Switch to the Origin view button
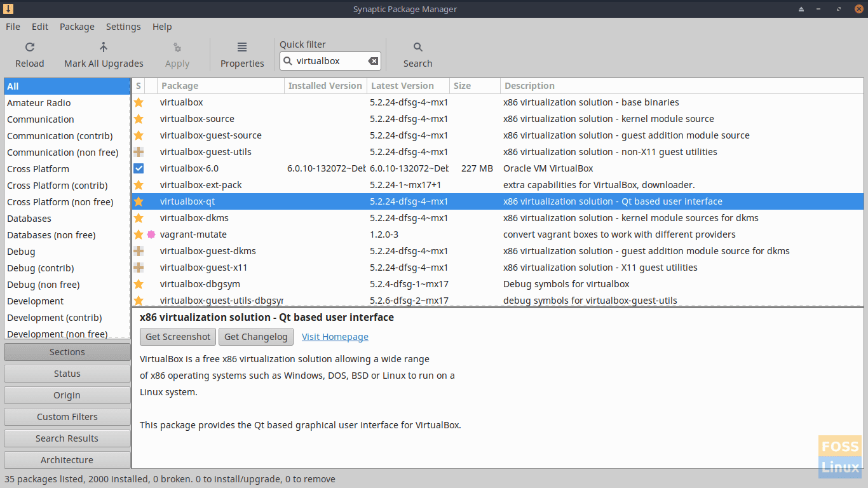Viewport: 868px width, 488px height. point(67,395)
